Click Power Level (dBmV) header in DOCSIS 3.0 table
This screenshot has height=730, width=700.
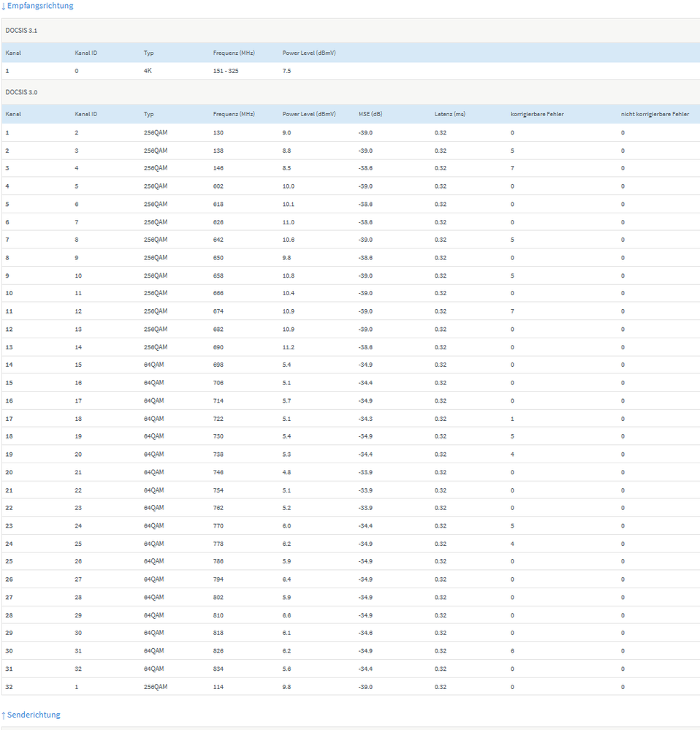point(309,114)
